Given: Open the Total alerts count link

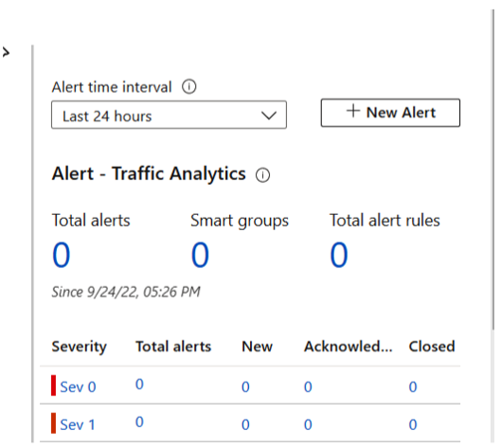Looking at the screenshot, I should pos(61,255).
